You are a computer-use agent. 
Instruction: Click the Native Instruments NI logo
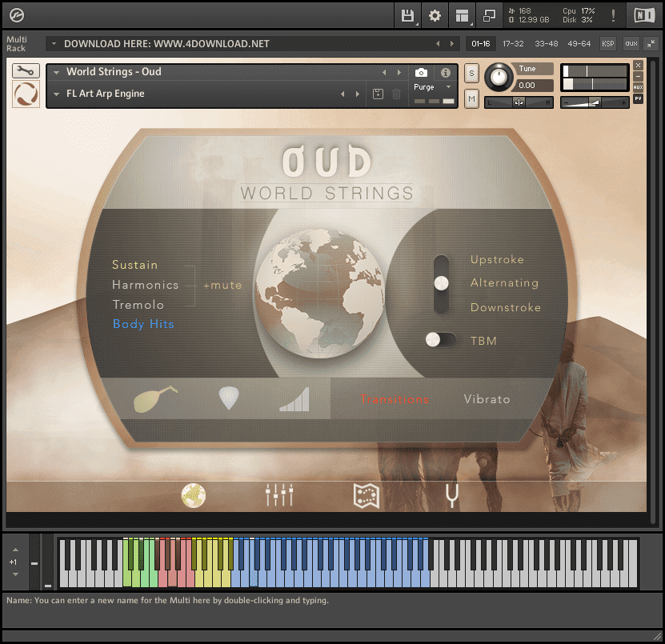(x=644, y=15)
